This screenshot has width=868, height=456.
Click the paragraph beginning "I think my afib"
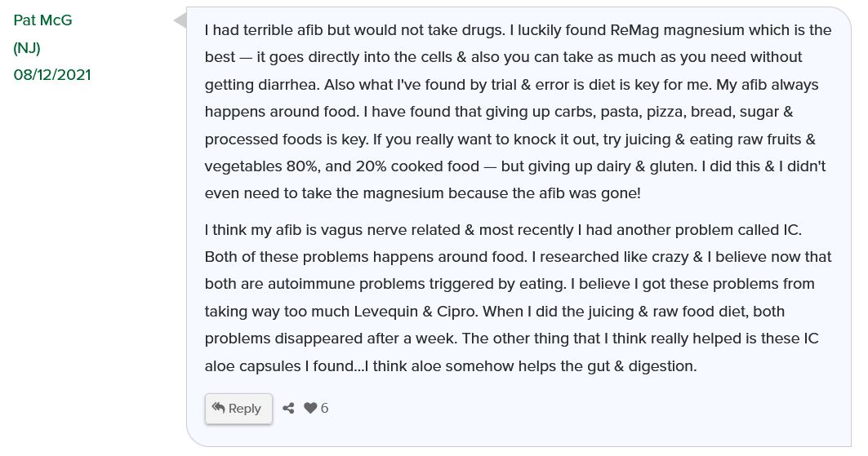pyautogui.click(x=518, y=298)
